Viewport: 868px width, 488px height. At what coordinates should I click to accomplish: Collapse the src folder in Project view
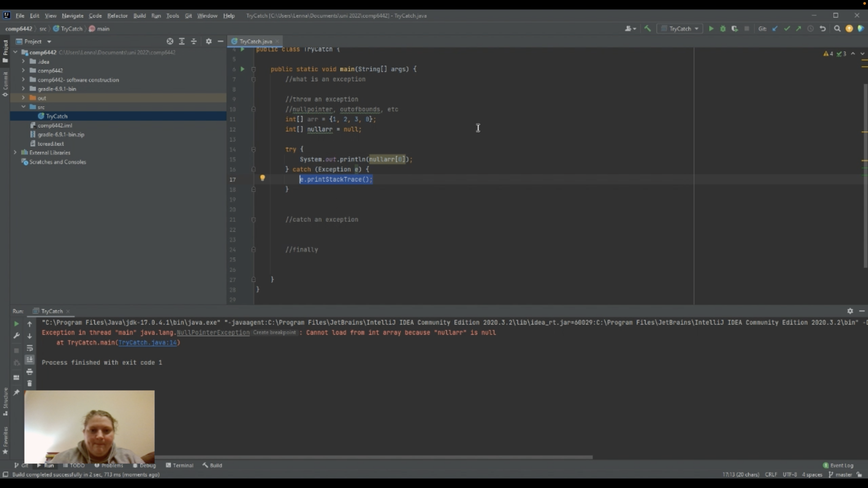[x=24, y=107]
